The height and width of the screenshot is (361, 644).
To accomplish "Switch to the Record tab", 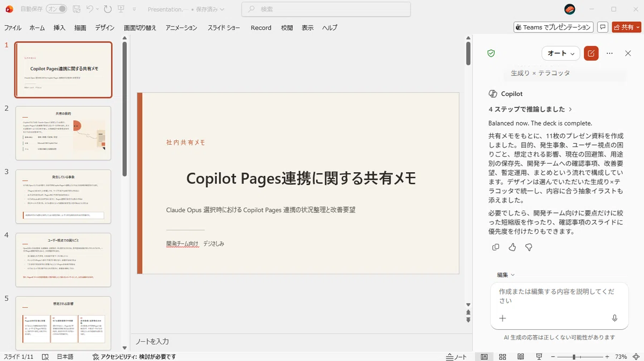I will coord(261,27).
